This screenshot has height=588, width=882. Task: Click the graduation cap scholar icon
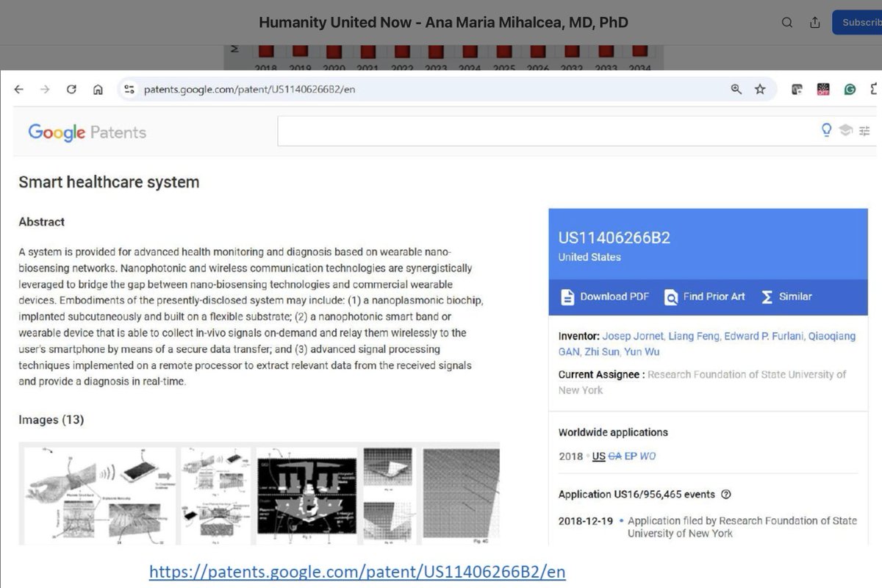click(846, 131)
